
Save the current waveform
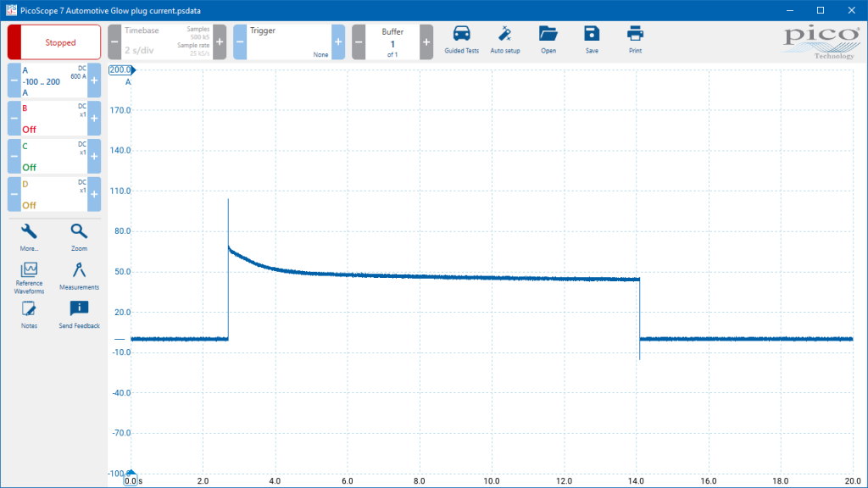[x=591, y=40]
